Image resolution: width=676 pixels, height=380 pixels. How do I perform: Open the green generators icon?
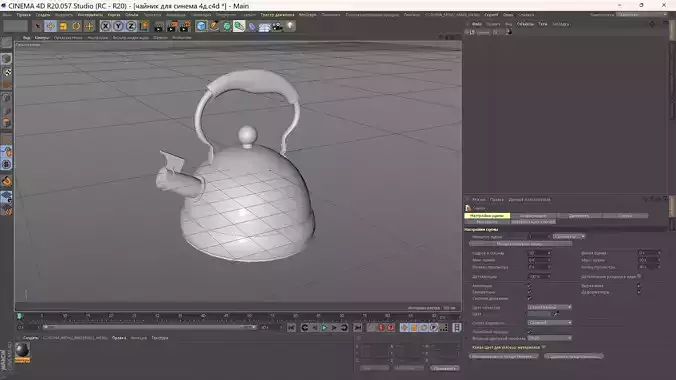(227, 26)
